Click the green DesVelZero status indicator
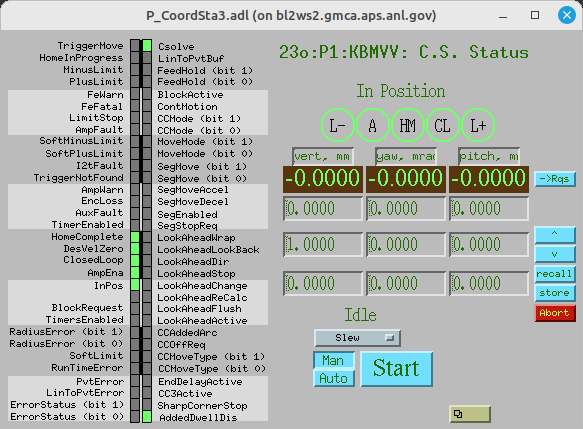 tap(135, 249)
